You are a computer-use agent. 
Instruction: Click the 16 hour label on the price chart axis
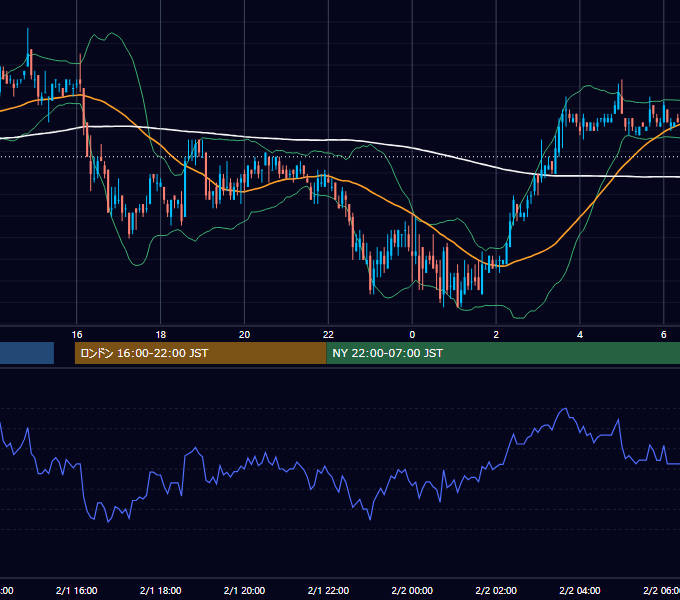tap(77, 335)
